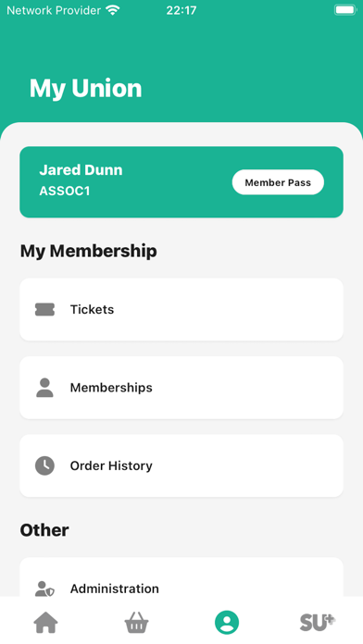The height and width of the screenshot is (644, 363).
Task: Select the profile tab icon
Action: 227,623
